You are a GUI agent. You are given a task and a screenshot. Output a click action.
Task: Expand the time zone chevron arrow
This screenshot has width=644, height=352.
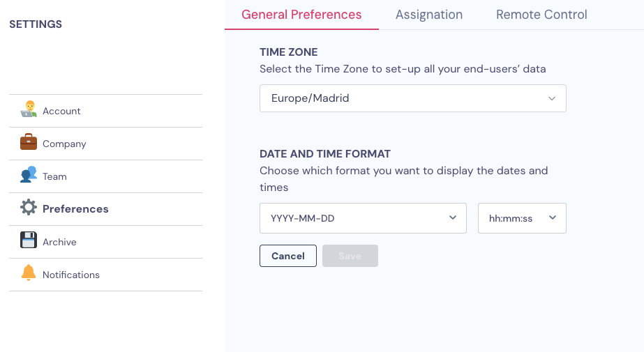(x=552, y=98)
